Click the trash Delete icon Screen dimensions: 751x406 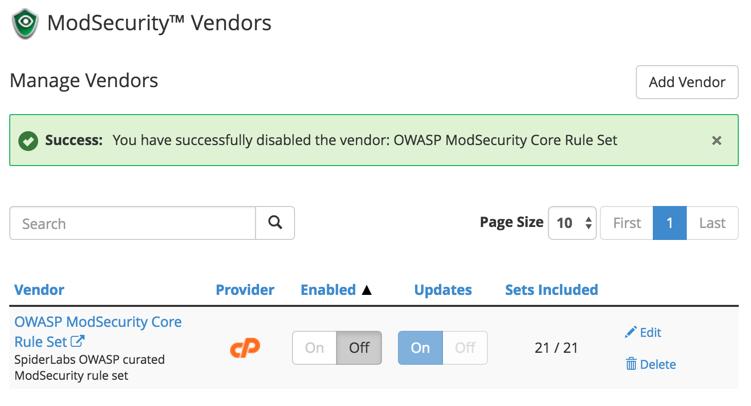coord(631,364)
